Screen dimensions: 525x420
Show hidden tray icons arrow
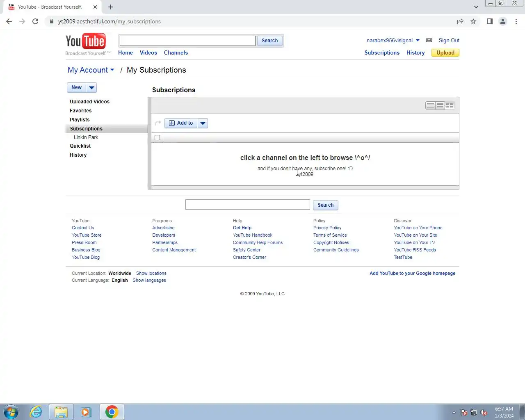point(454,413)
